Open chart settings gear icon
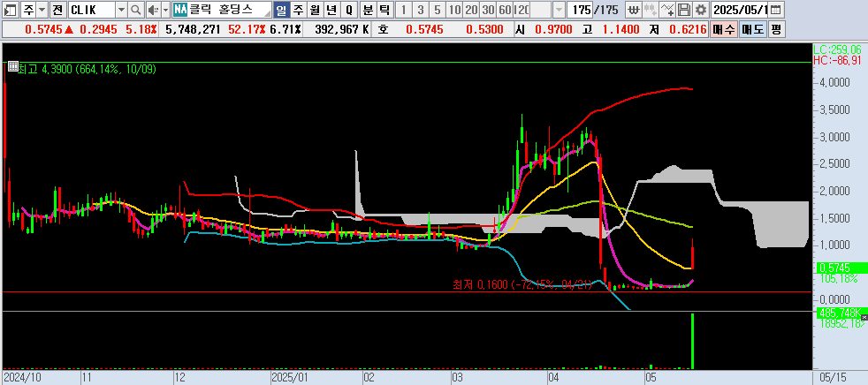This screenshot has height=385, width=868. click(x=701, y=10)
